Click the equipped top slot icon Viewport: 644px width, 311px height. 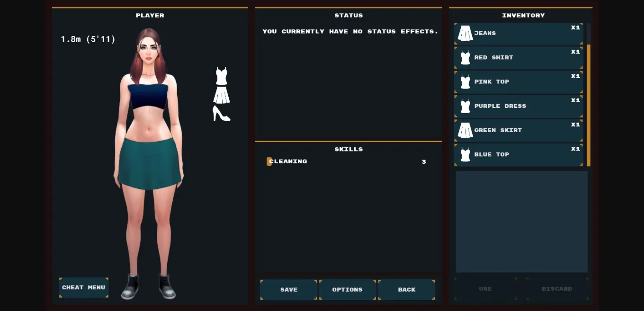[221, 75]
